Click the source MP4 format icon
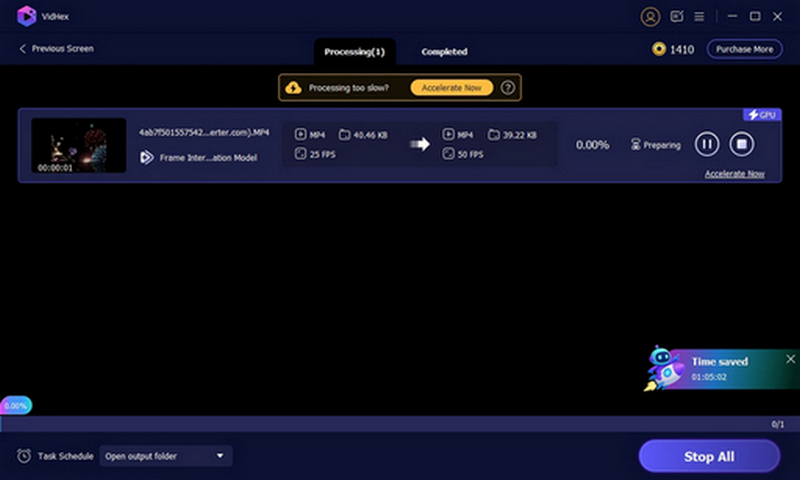 [x=300, y=134]
